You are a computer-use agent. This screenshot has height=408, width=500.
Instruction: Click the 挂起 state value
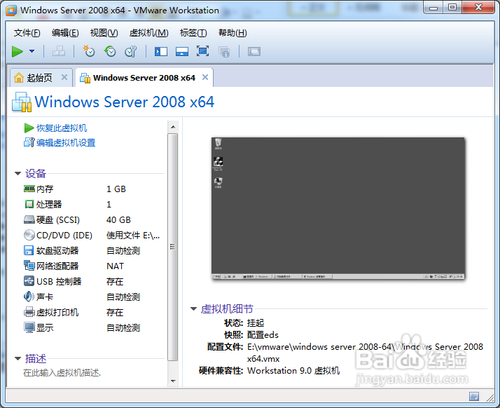(256, 323)
